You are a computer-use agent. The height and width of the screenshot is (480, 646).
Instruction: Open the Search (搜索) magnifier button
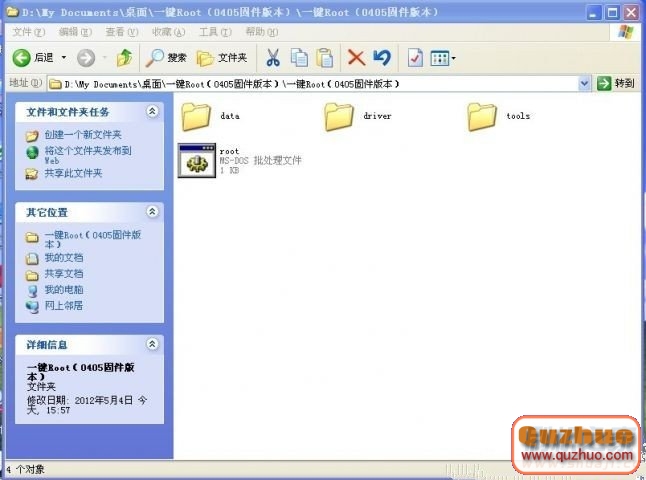166,58
